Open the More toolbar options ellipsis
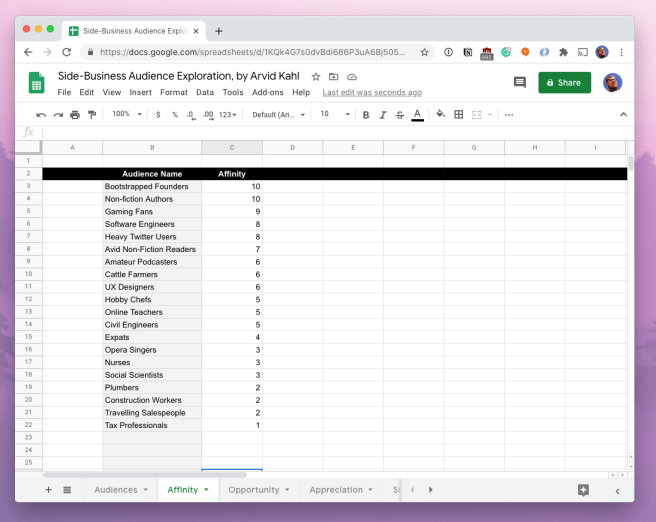656x522 pixels. 509,115
